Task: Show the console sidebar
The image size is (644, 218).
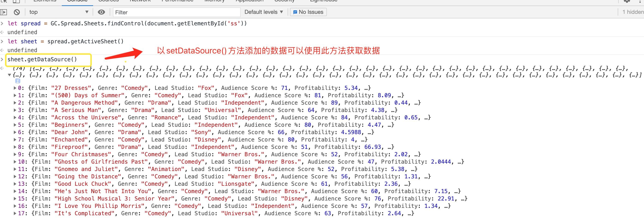Action: pyautogui.click(x=4, y=12)
